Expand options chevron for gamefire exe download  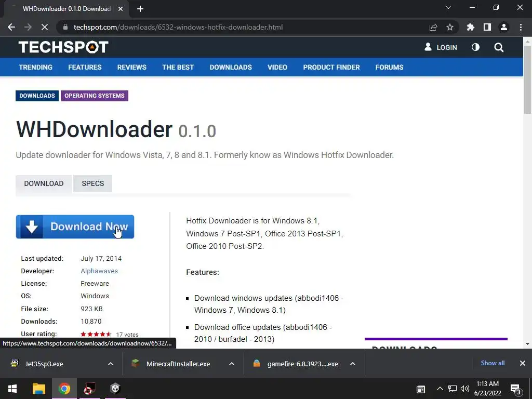point(353,364)
